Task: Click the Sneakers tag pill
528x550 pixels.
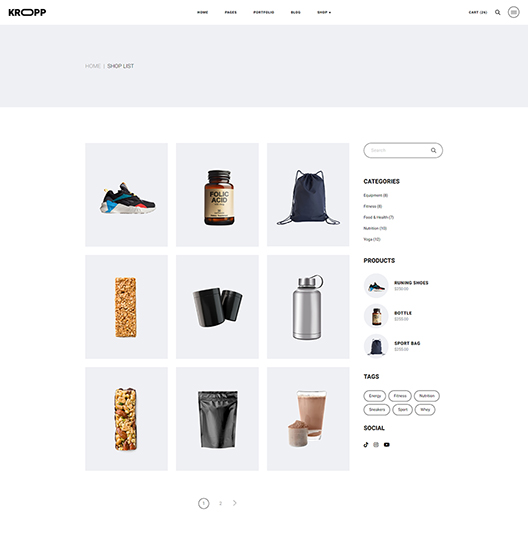Action: pos(377,410)
